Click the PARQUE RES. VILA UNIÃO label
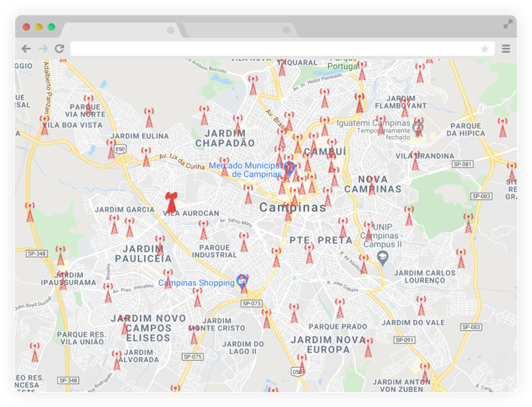Screen dimensions: 532x407 click(x=82, y=338)
